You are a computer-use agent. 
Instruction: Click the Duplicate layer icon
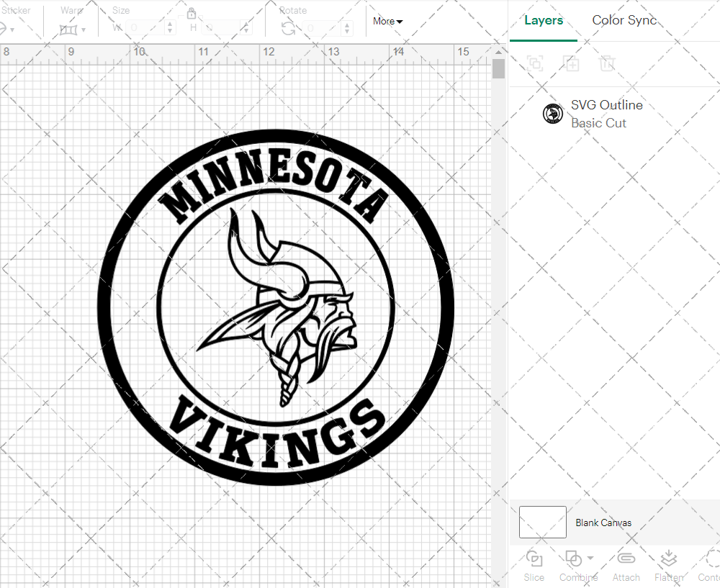571,64
